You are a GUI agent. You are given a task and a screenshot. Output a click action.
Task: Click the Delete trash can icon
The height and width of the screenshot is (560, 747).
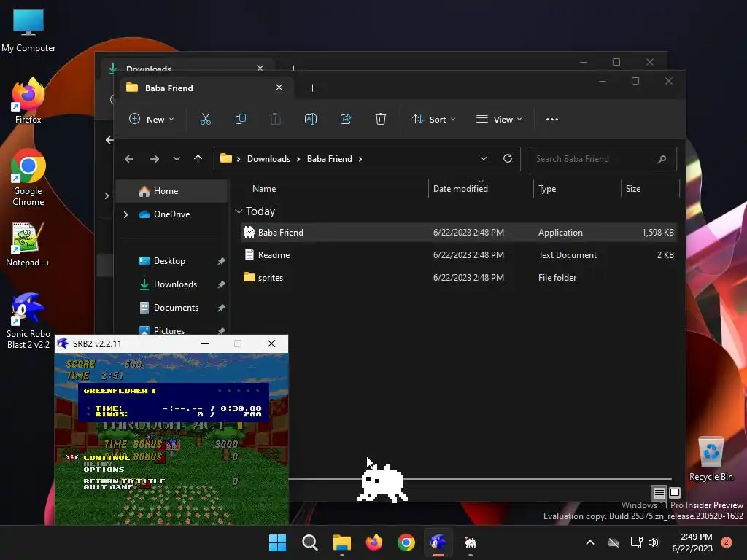(380, 119)
